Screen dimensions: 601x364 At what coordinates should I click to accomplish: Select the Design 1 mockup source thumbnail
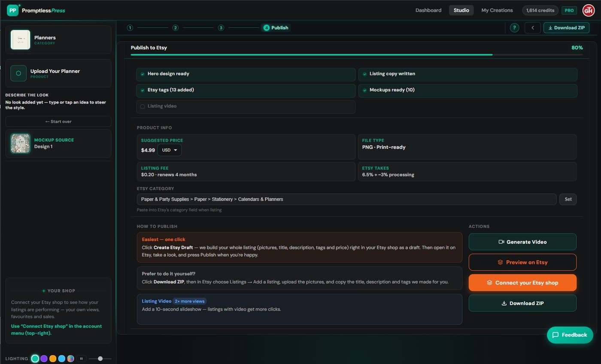tap(20, 143)
